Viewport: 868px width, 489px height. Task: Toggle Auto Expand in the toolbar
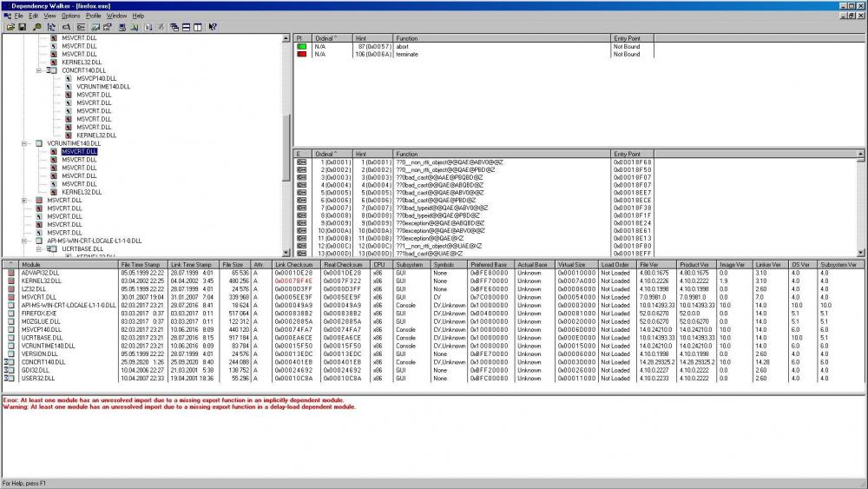[x=51, y=27]
